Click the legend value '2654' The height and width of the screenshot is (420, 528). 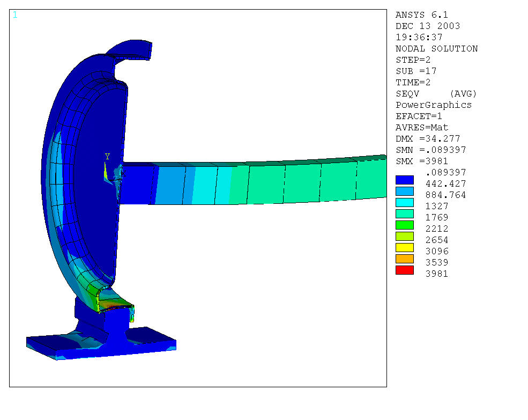point(437,240)
